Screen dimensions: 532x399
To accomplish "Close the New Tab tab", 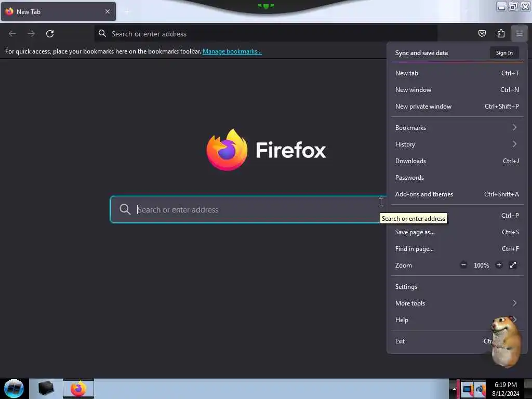I will tap(108, 11).
